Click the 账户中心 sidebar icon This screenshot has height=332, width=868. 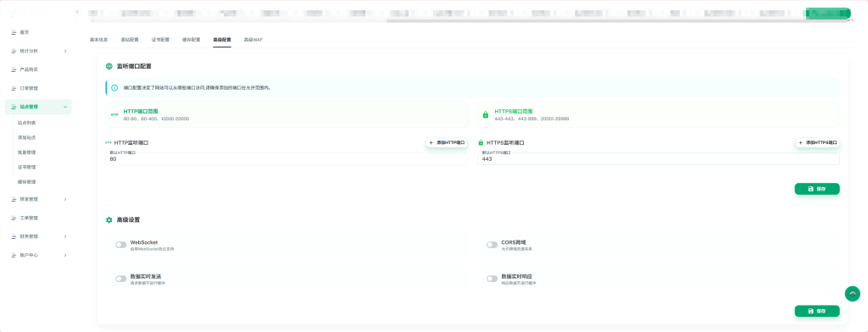coord(14,255)
